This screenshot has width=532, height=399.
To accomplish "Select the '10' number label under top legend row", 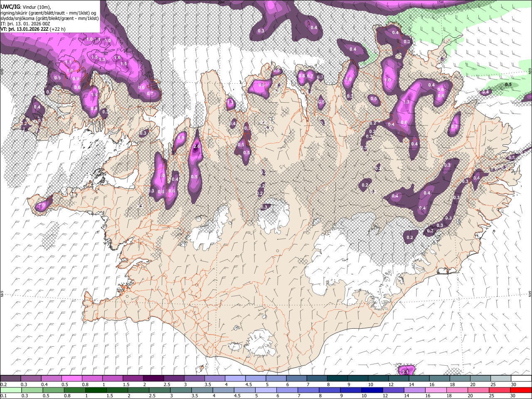I will (370, 384).
